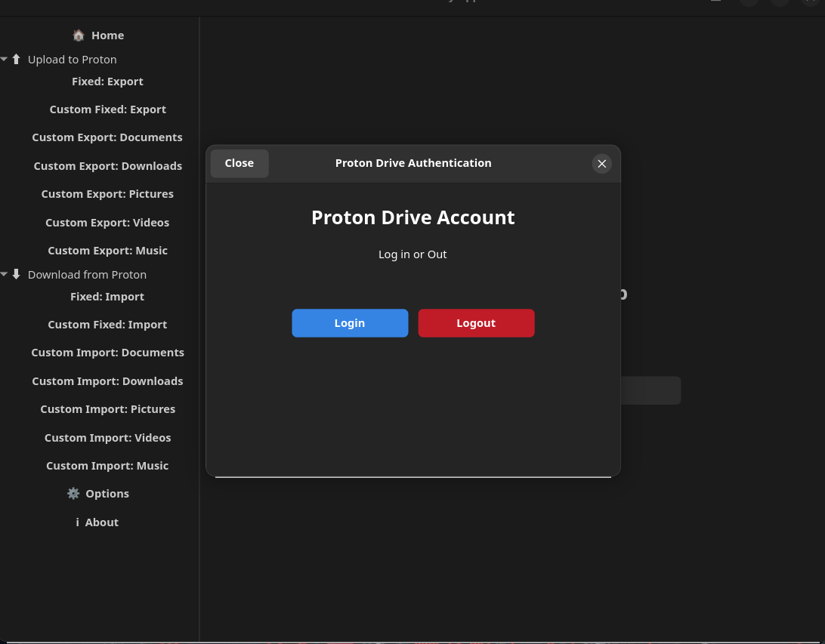
Task: Open Custom Export: Pictures
Action: pyautogui.click(x=107, y=194)
